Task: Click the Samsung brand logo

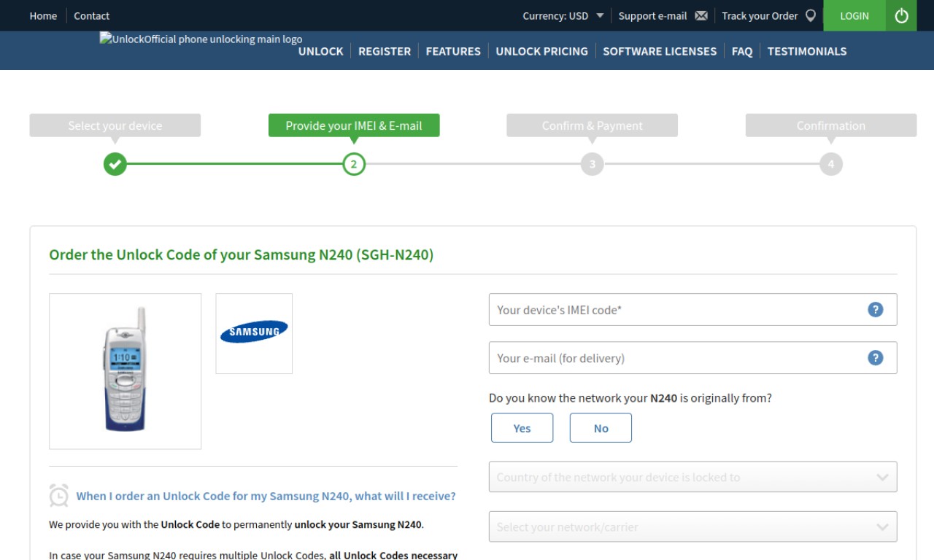Action: coord(254,333)
